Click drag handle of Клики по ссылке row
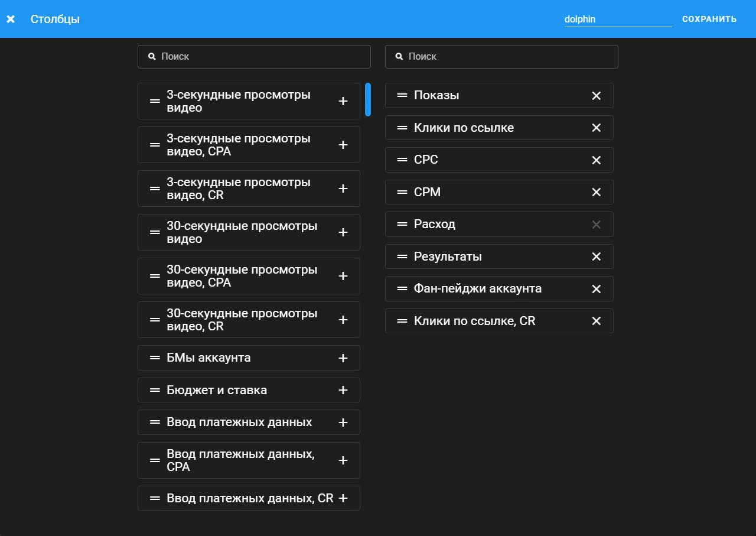Viewport: 756px width, 536px height. click(402, 128)
